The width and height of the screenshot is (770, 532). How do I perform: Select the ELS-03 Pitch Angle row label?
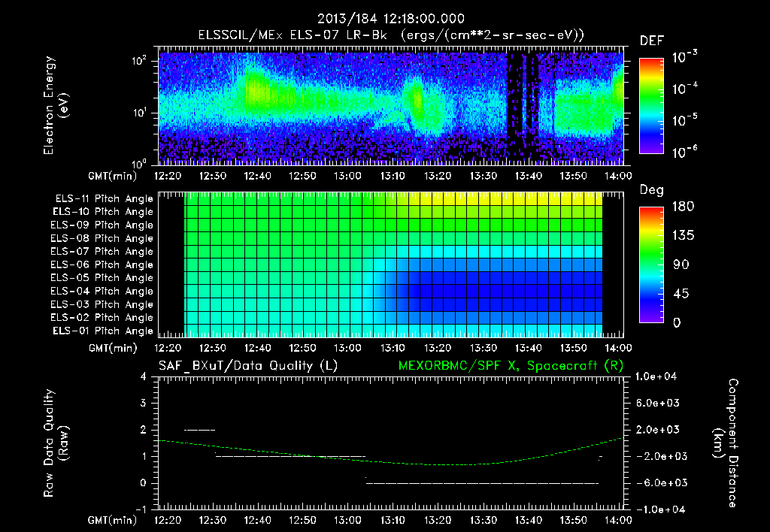click(102, 304)
